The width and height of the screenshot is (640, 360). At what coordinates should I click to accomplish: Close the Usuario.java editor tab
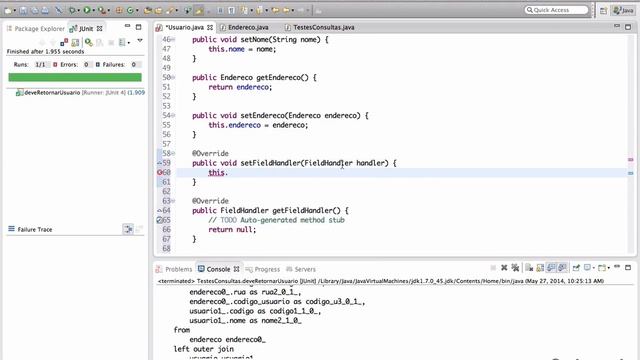pos(210,27)
